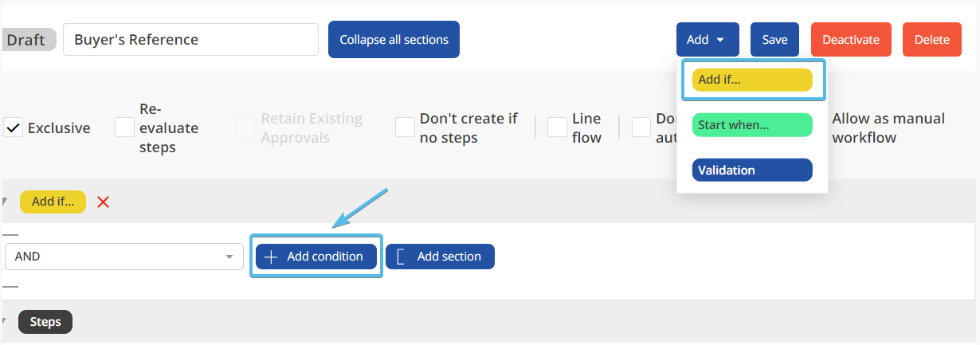980x345 pixels.
Task: Toggle the Line flow checkbox
Action: point(557,127)
